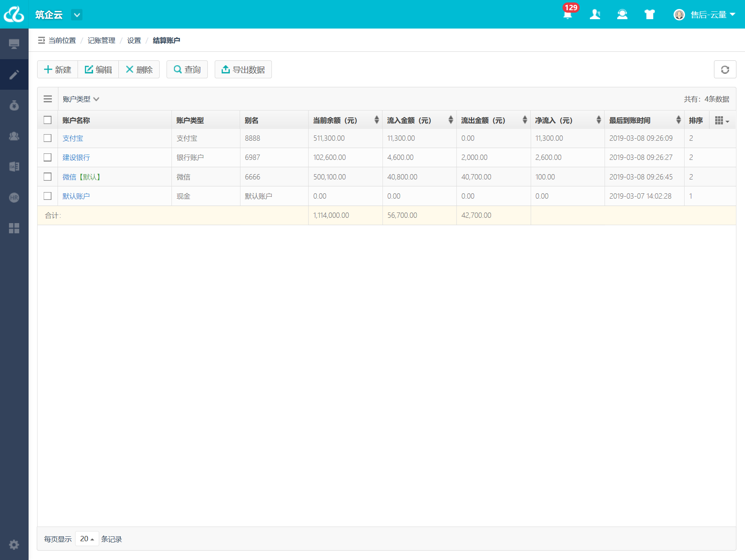
Task: Check the 默认账户 row checkbox
Action: [x=47, y=196]
